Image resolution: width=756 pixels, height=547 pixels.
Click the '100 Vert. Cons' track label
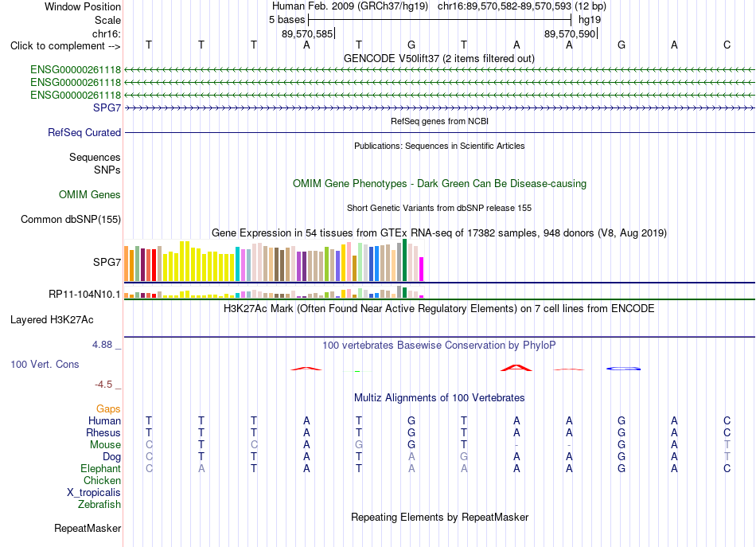click(x=45, y=364)
